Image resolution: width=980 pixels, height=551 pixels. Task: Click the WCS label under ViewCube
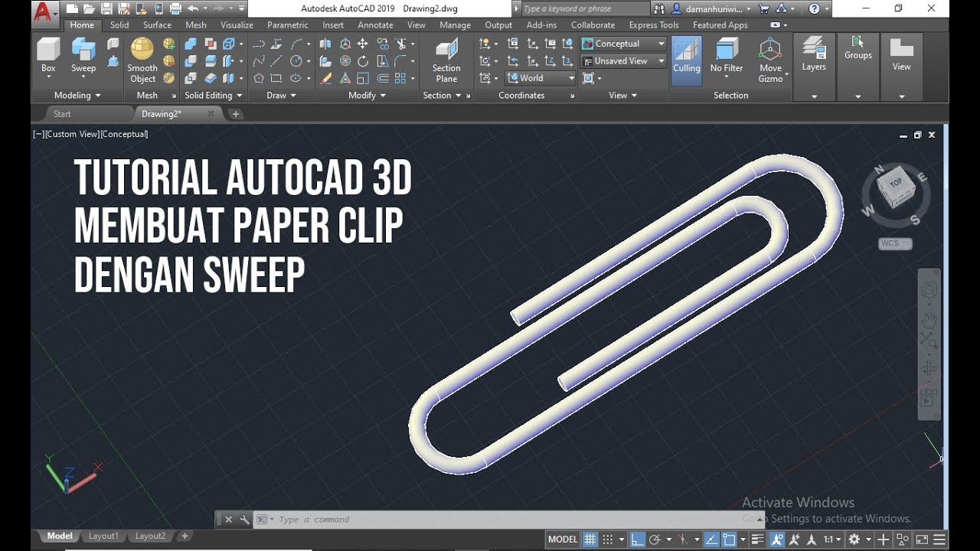895,243
